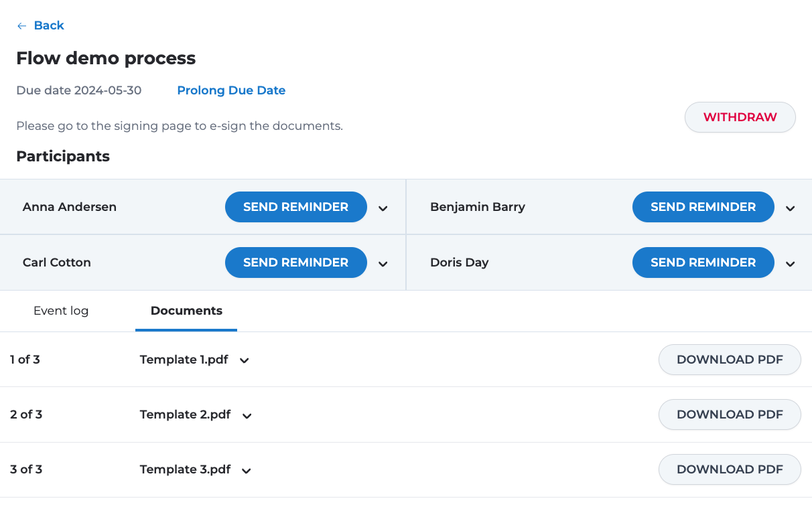Send reminder to Doris Day
812x525 pixels.
(703, 262)
